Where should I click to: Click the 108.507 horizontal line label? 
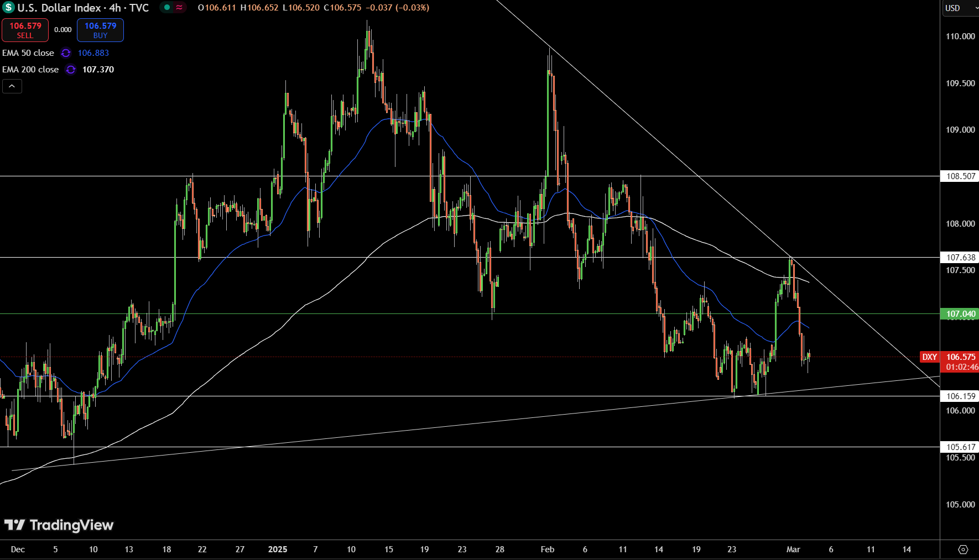pos(960,176)
